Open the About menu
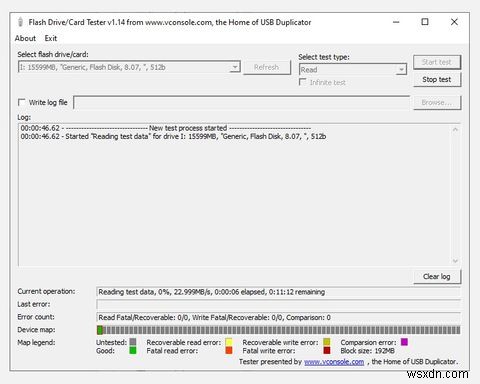Viewport: 480px width, 384px height. click(x=25, y=38)
